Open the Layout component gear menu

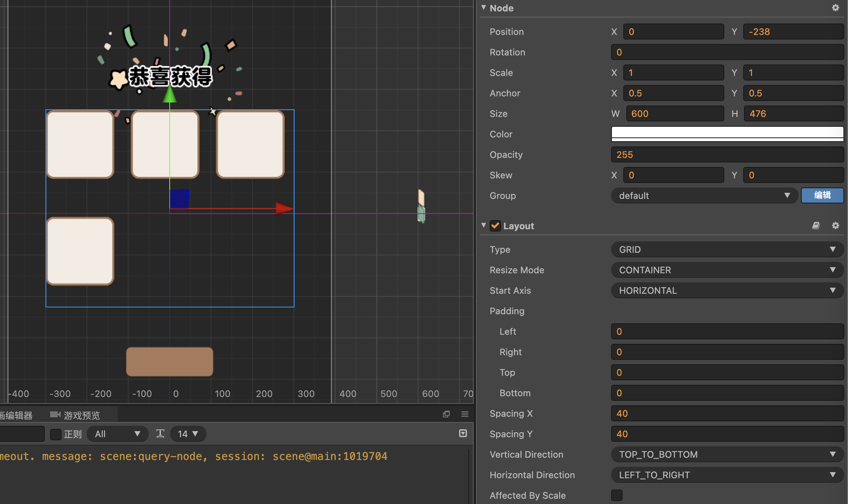[835, 226]
